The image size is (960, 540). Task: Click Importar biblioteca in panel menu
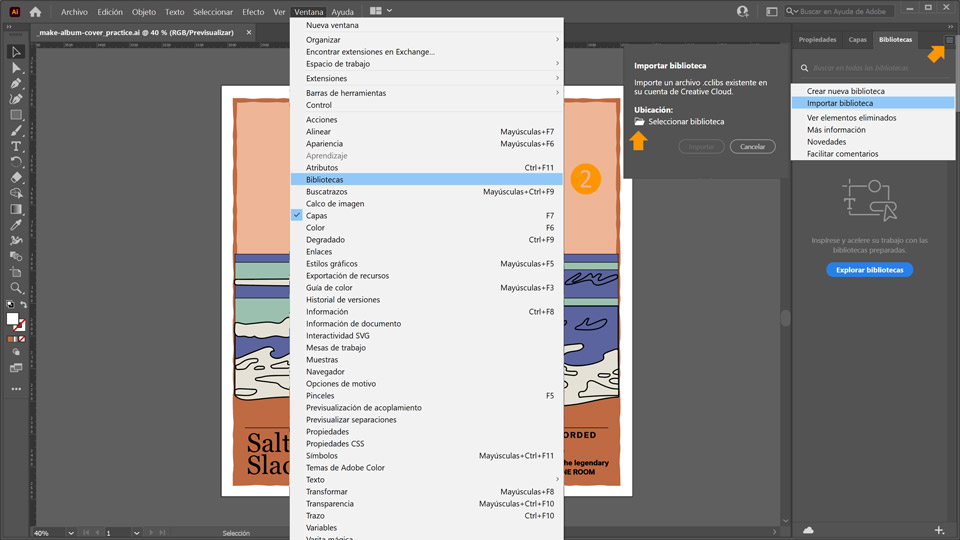pyautogui.click(x=840, y=103)
